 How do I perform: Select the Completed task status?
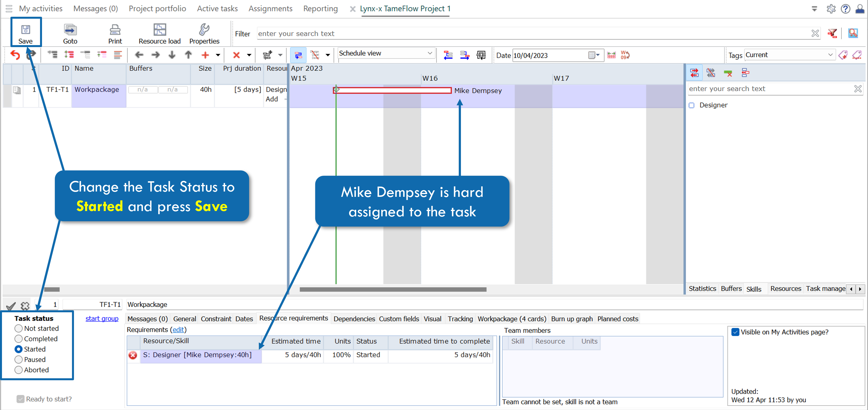point(19,339)
